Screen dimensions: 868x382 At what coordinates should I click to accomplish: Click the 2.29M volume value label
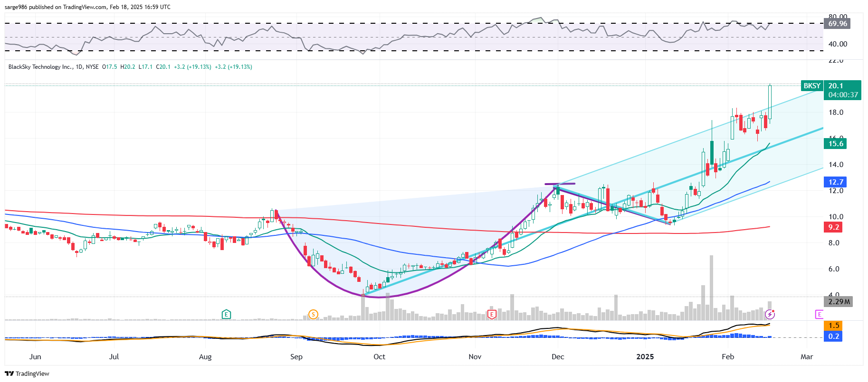tap(839, 302)
